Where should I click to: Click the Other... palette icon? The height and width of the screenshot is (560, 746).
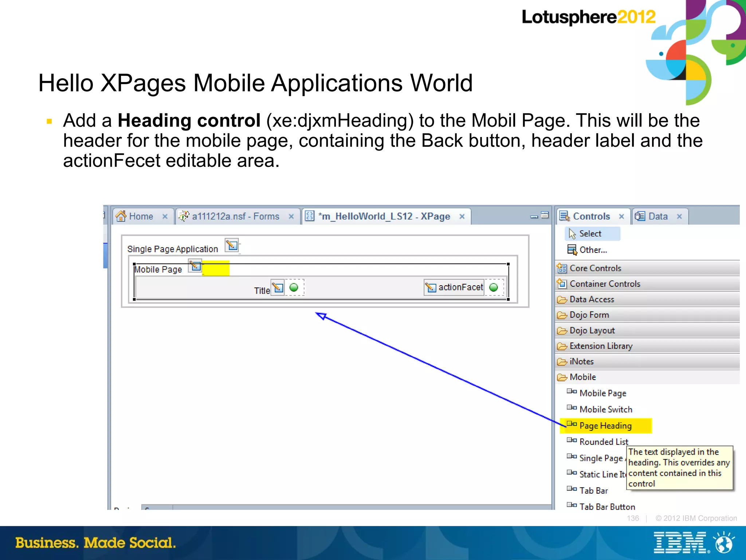tap(572, 250)
